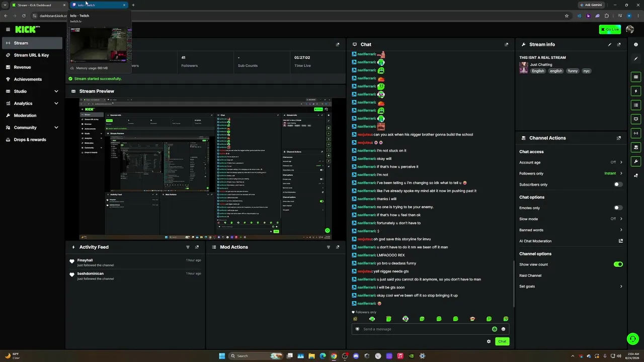Click the Just Chatting category

[x=541, y=64]
